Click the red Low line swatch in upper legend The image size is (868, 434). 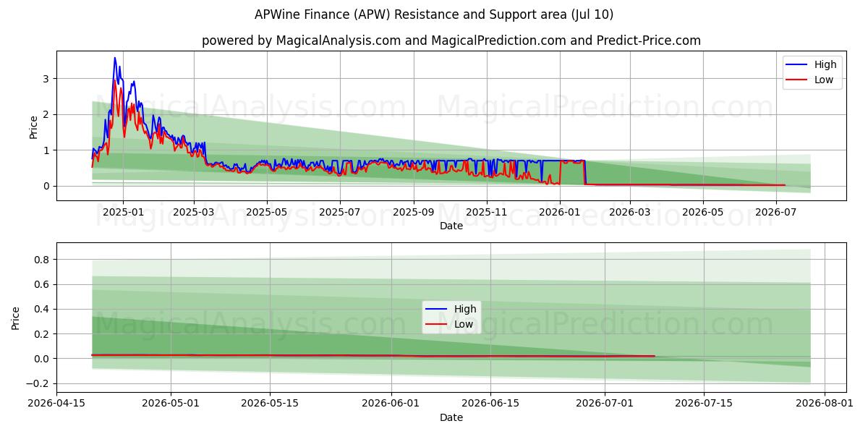(x=796, y=80)
